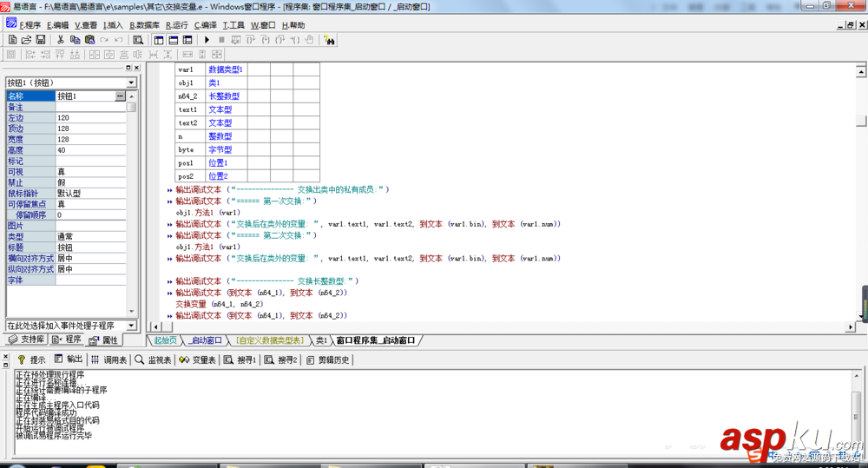Open the W.窗口 menu

pos(263,25)
